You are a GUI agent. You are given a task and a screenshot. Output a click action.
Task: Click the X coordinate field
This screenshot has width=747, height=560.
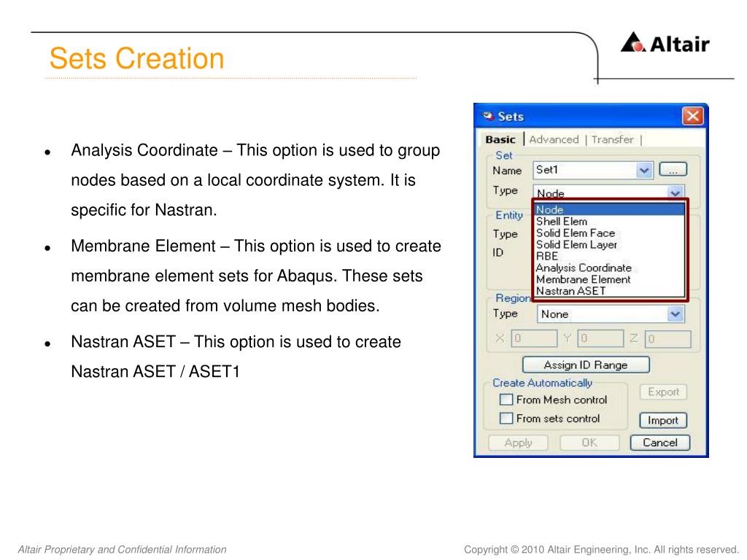coord(533,338)
